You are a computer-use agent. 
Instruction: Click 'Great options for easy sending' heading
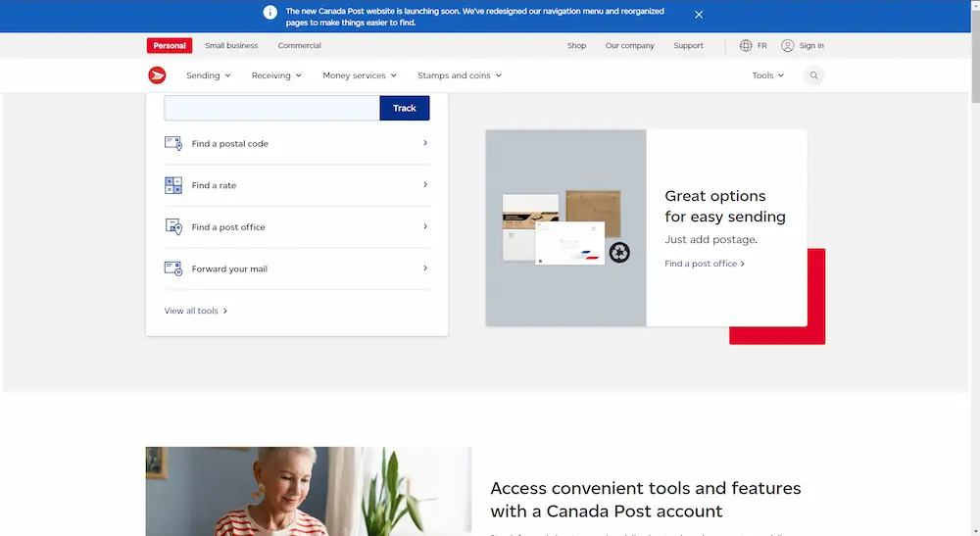(x=725, y=206)
